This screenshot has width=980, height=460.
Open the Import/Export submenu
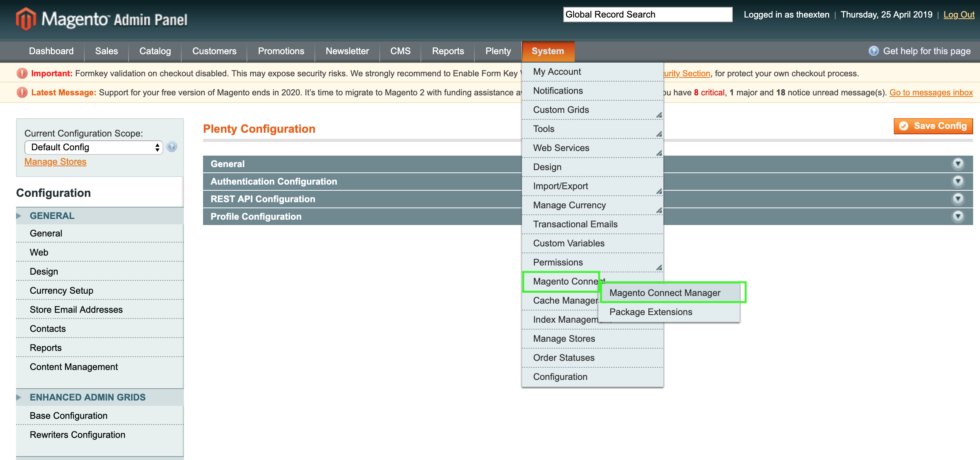pos(592,186)
